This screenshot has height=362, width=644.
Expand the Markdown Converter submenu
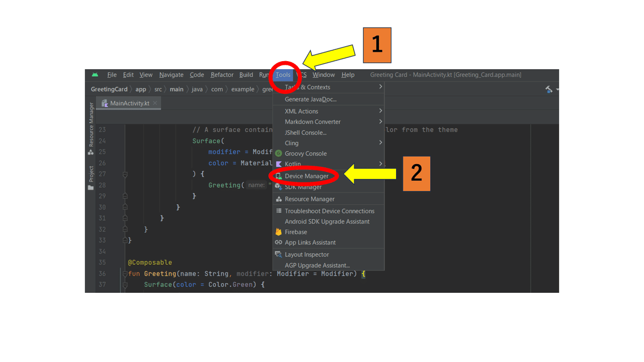[328, 122]
